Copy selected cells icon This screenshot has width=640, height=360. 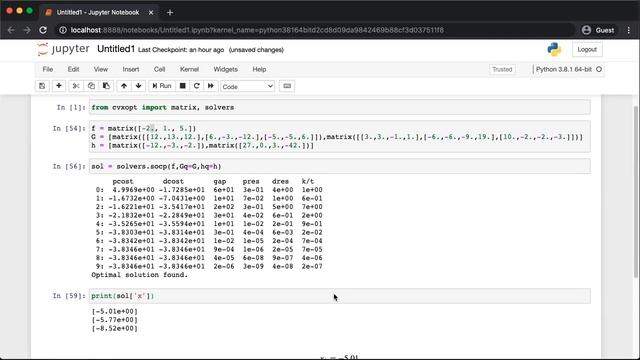pos(91,86)
